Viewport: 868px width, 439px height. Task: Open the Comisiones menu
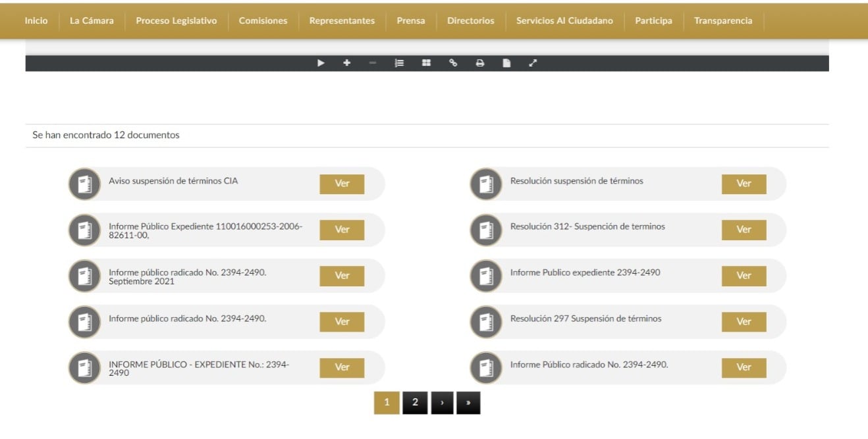pyautogui.click(x=263, y=20)
